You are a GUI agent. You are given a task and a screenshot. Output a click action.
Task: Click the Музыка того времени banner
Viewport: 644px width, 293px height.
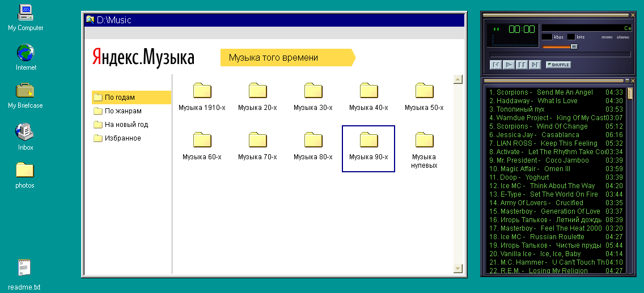coord(287,57)
